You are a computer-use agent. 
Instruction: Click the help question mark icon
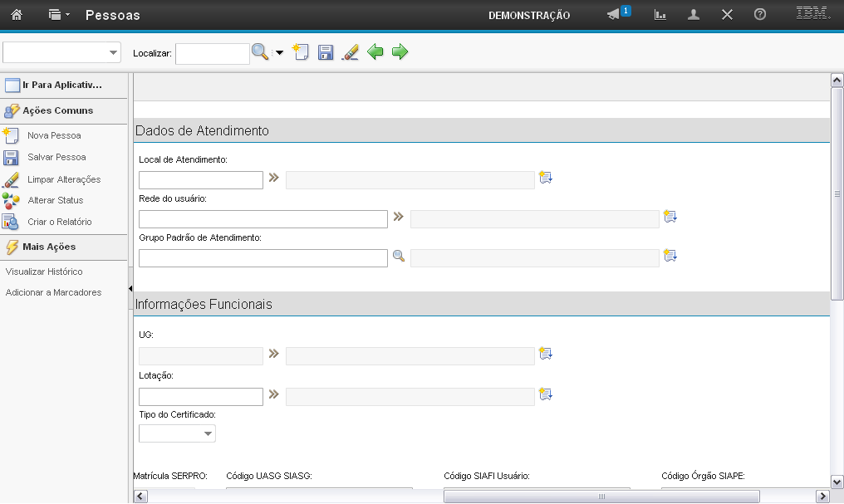click(759, 15)
